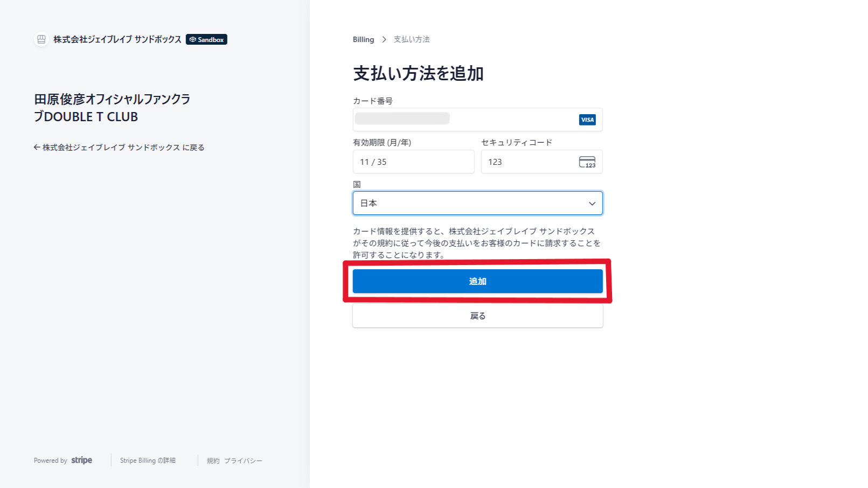The image size is (868, 488).
Task: Click the country dropdown chevron arrow
Action: coord(592,203)
